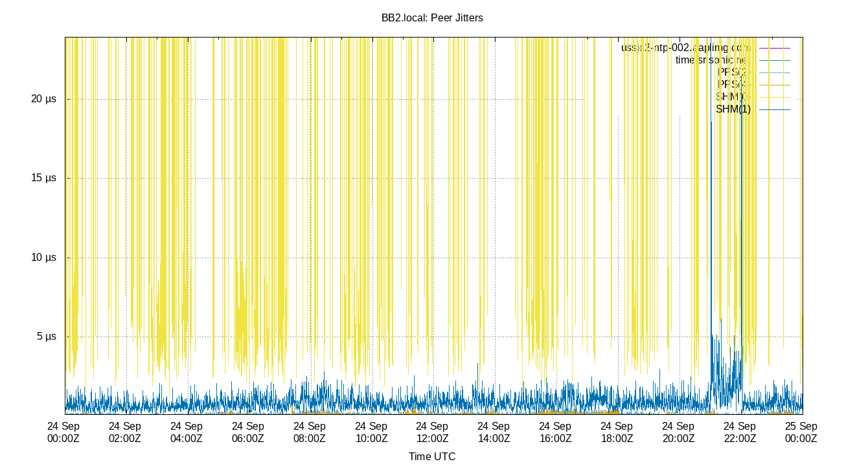Screen dimensions: 868x466
Task: Click the '24 Sep 12:00Z' time label
Action: pos(432,432)
